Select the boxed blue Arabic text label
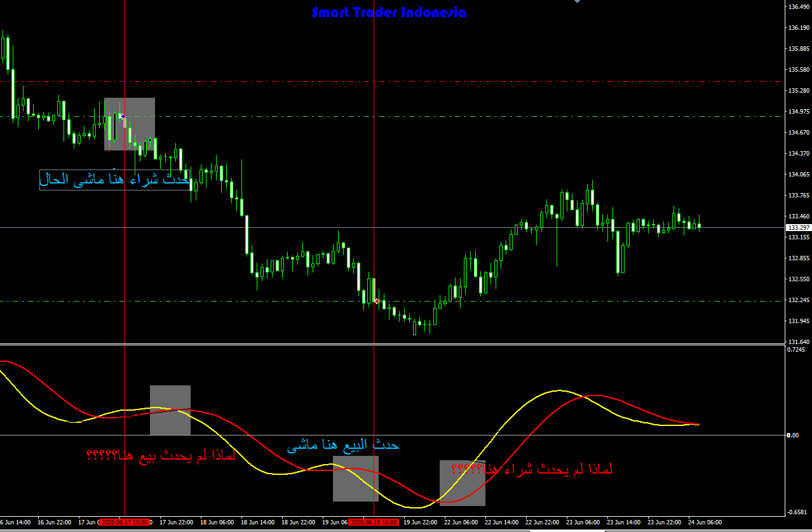Viewport: 812px width, 532px height. 114,180
